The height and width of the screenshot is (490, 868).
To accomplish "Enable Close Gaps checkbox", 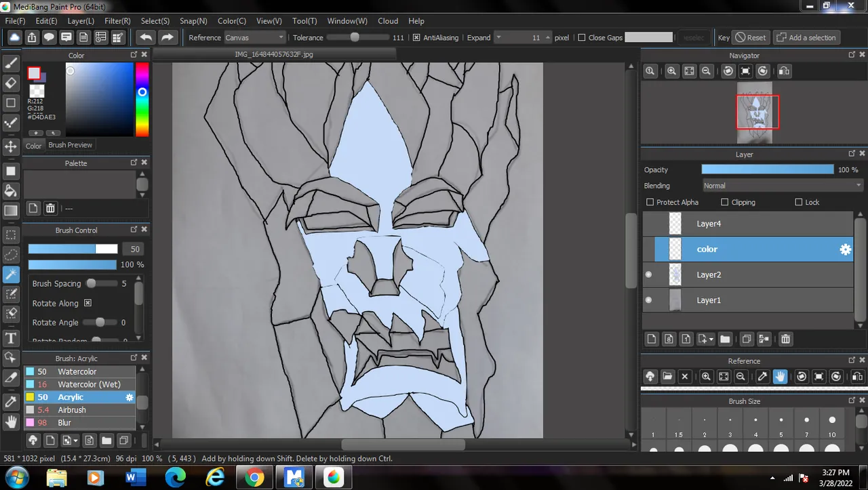I will click(582, 38).
